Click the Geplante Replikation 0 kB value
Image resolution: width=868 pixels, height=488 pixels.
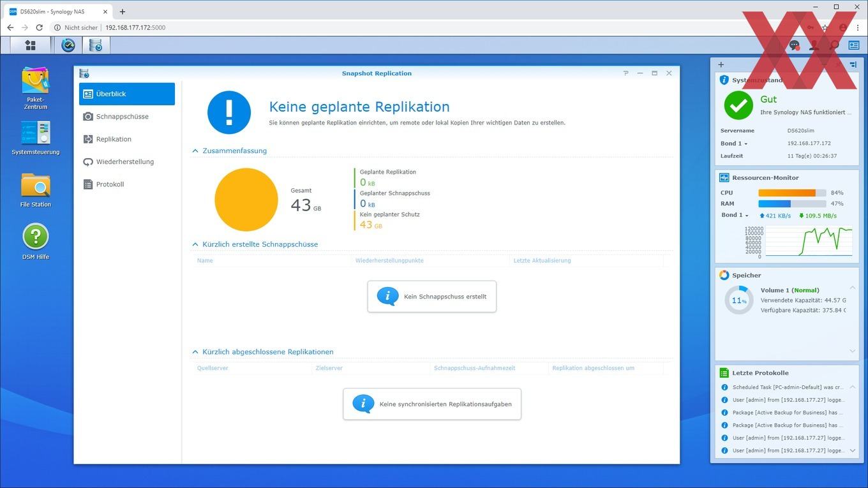367,183
